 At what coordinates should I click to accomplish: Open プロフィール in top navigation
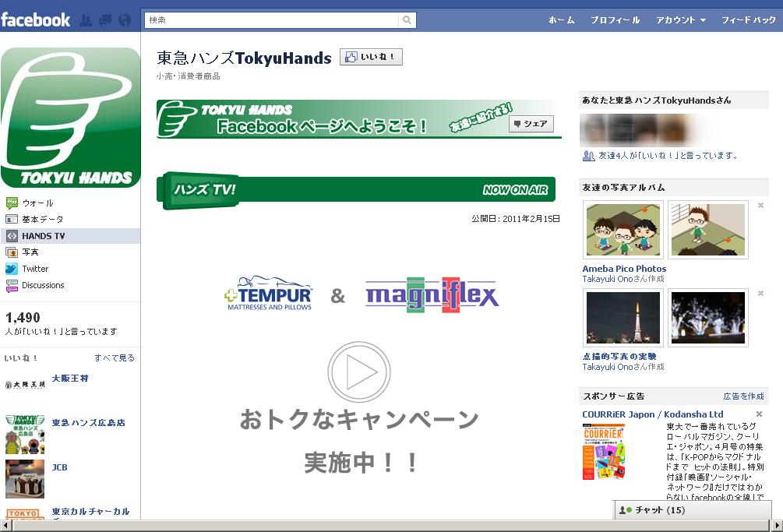[615, 20]
